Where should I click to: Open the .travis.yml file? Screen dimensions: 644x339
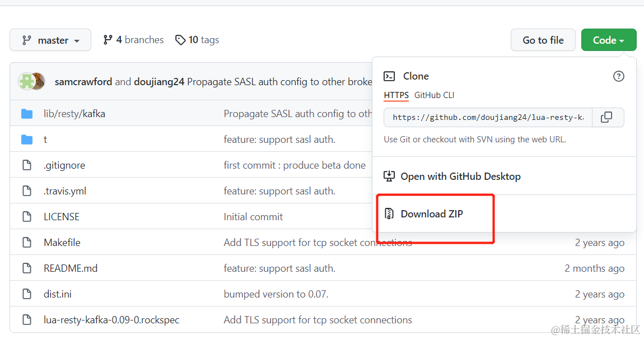pyautogui.click(x=65, y=191)
